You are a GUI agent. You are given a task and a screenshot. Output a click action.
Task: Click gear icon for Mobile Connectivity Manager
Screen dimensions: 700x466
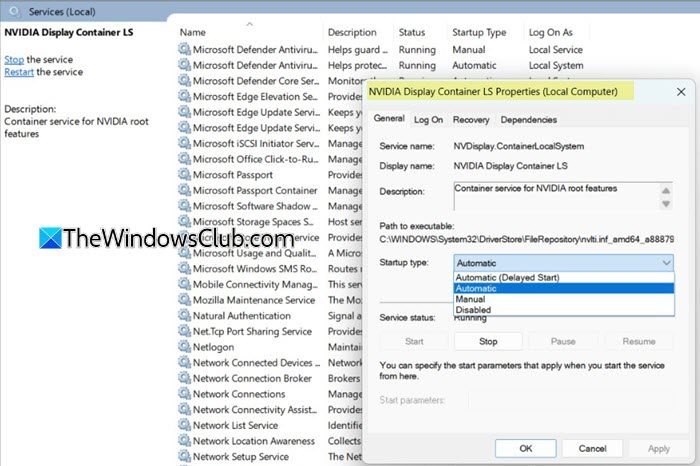(184, 284)
